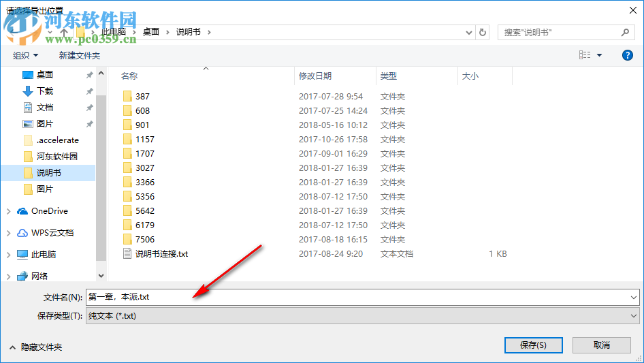Click the folder icon of 1157
644x363 pixels.
click(127, 140)
